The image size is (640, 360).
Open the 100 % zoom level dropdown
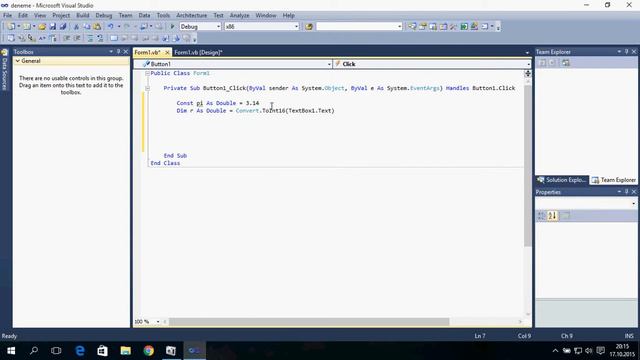(158, 322)
